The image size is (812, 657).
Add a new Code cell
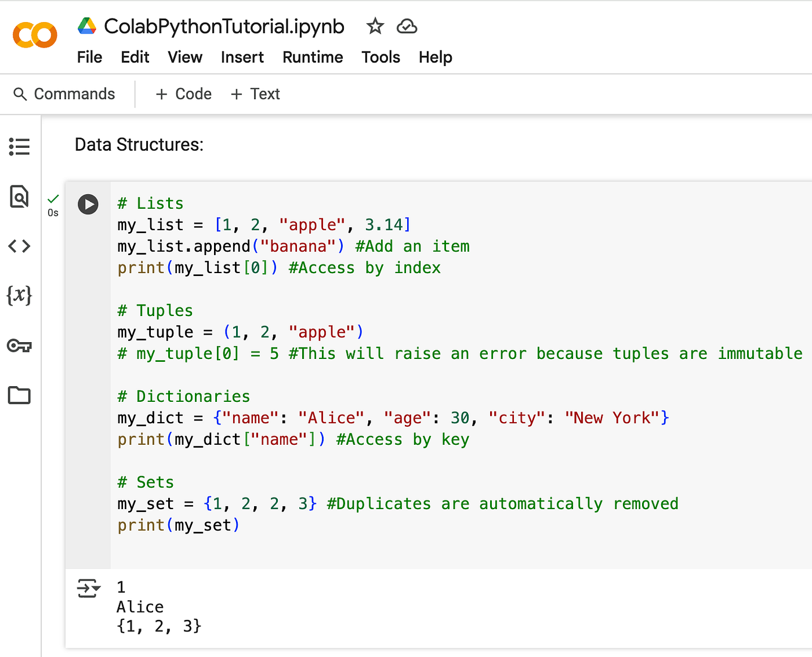coord(183,94)
